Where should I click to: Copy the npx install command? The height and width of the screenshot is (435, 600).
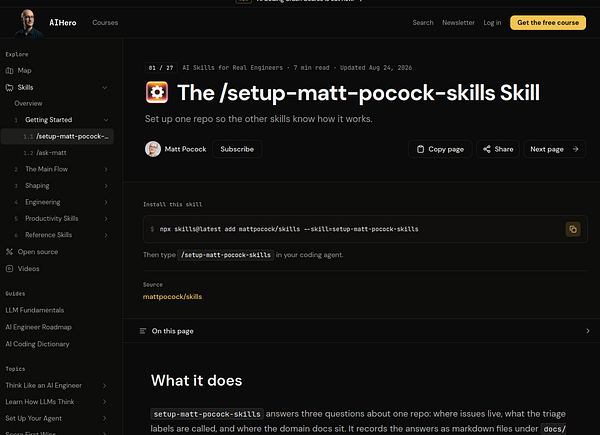[x=573, y=229]
